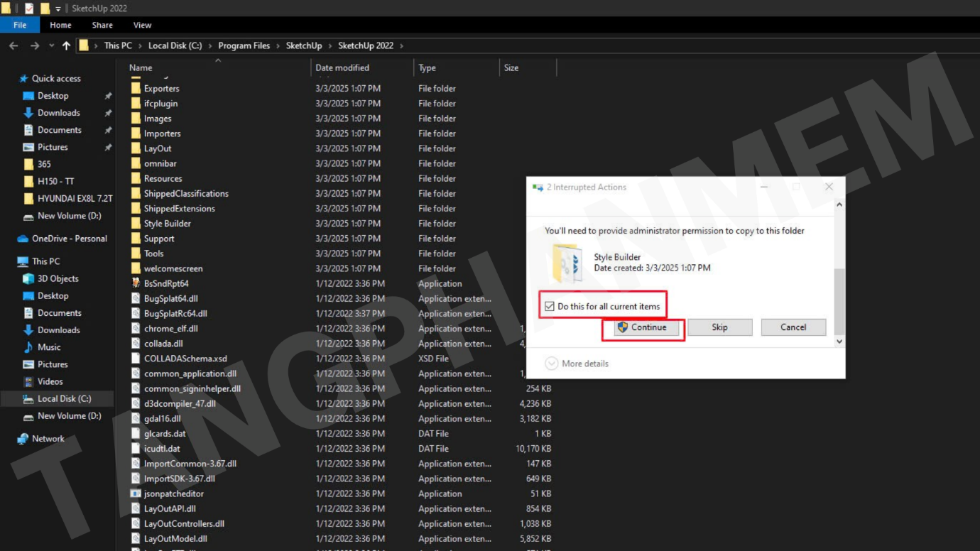Screen dimensions: 980x551
Task: Select Quick access in navigation pane
Action: click(56, 79)
